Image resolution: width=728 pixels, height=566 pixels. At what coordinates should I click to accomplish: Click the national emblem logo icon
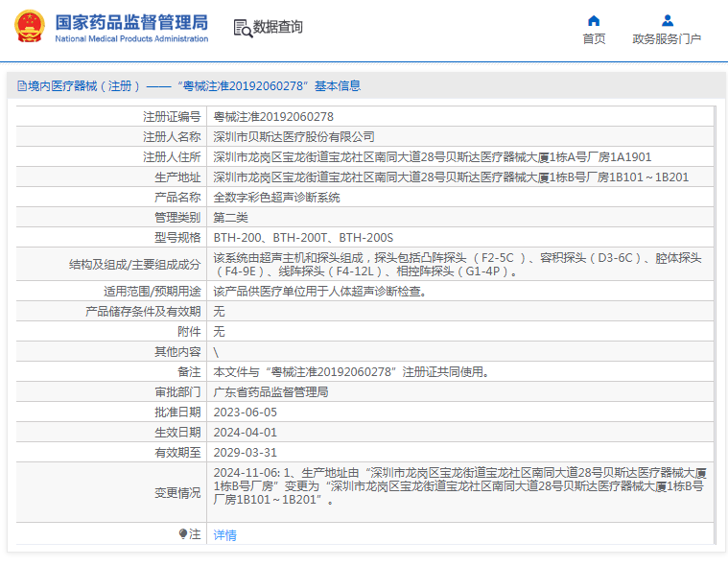[28, 28]
